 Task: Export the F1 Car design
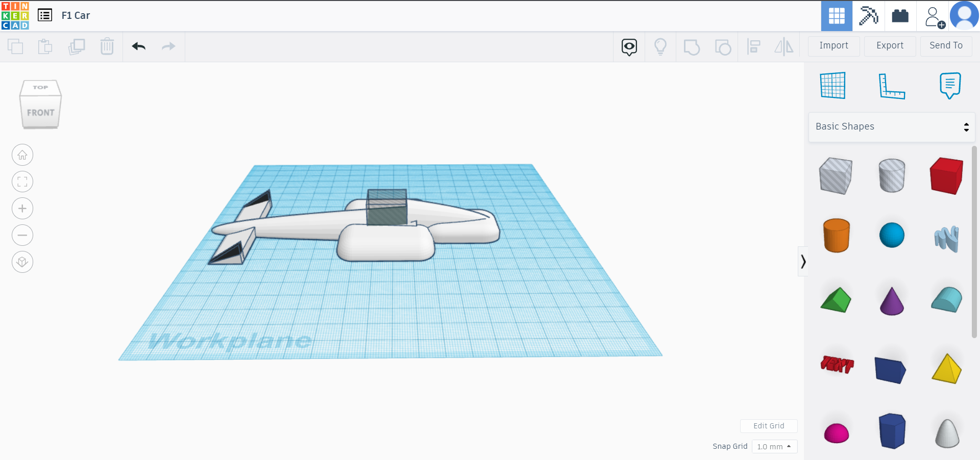pyautogui.click(x=889, y=46)
